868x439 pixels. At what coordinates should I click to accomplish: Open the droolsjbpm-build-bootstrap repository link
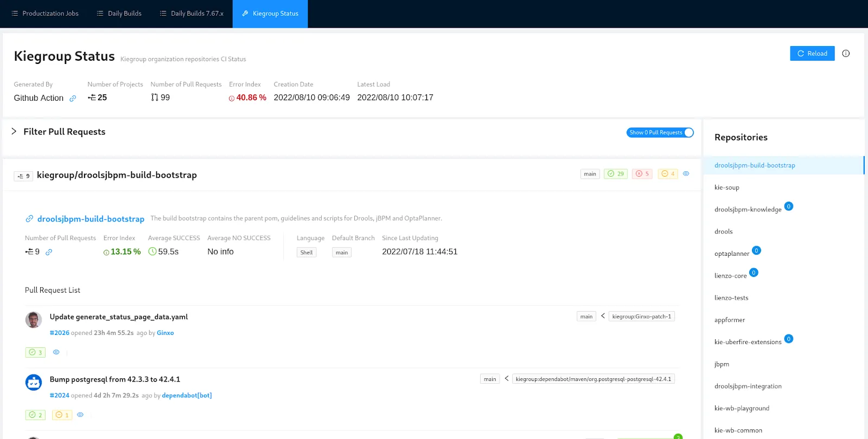(91, 219)
